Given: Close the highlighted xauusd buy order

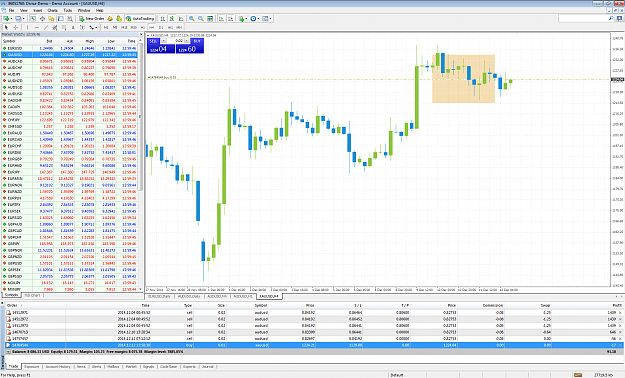Looking at the screenshot, I should click(620, 345).
